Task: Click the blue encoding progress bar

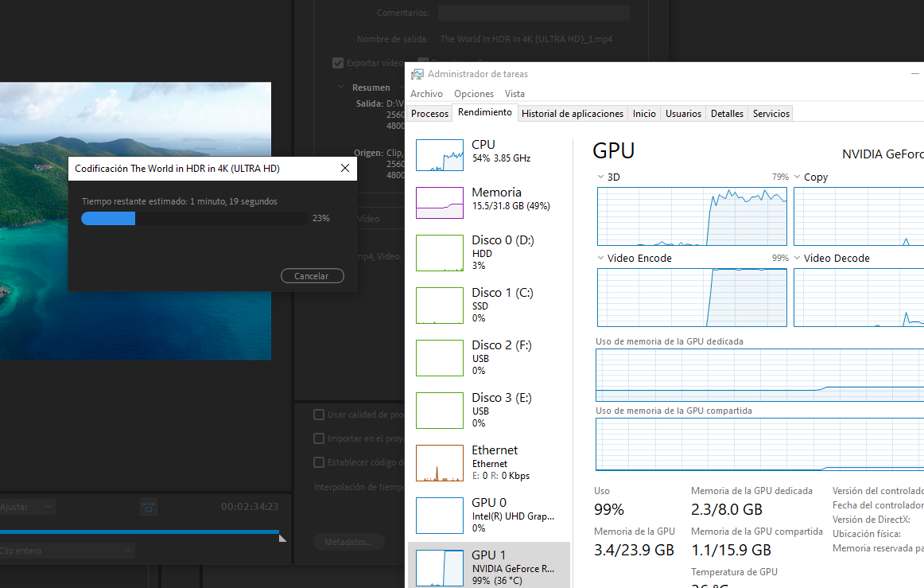Action: pos(194,219)
